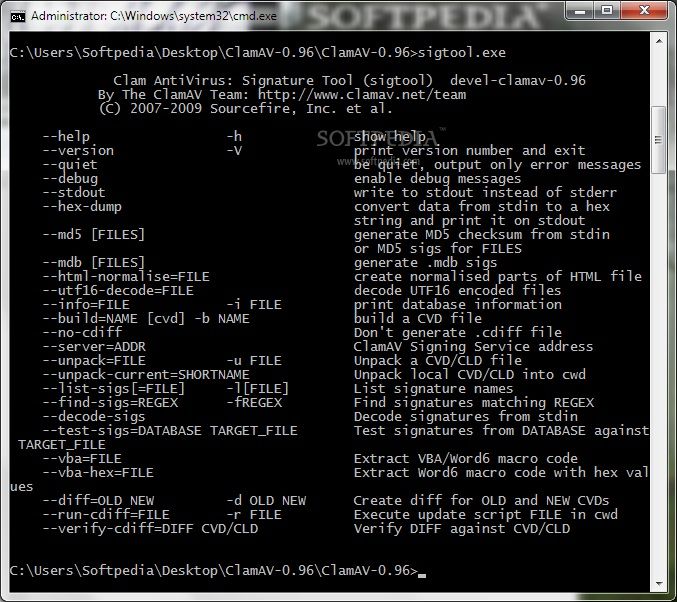Click 'generate .mdb sigs' description
677x602 pixels.
[x=426, y=263]
